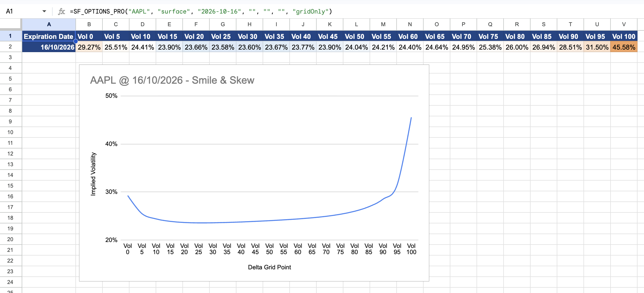Open the Name box dropdown arrow
The width and height of the screenshot is (644, 293).
click(x=44, y=11)
